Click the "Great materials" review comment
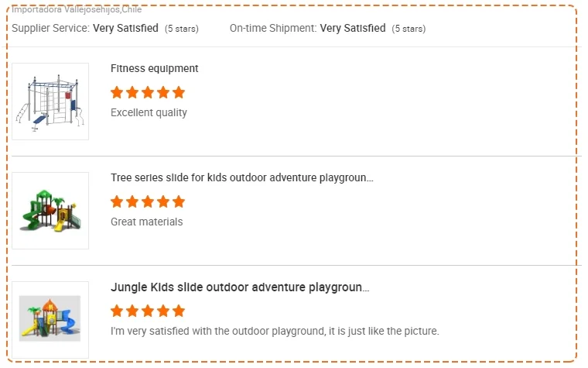Viewport: 588px width, 368px height. (x=146, y=222)
